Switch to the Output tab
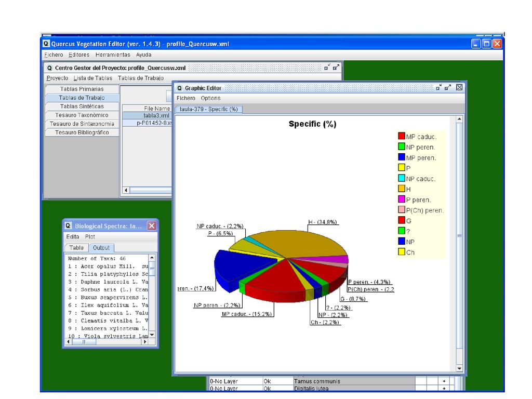 coord(101,248)
